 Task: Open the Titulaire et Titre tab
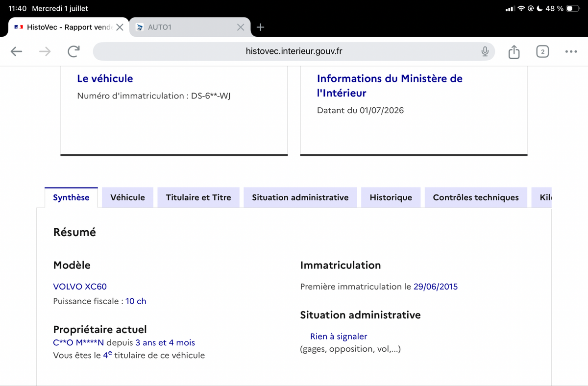(198, 197)
